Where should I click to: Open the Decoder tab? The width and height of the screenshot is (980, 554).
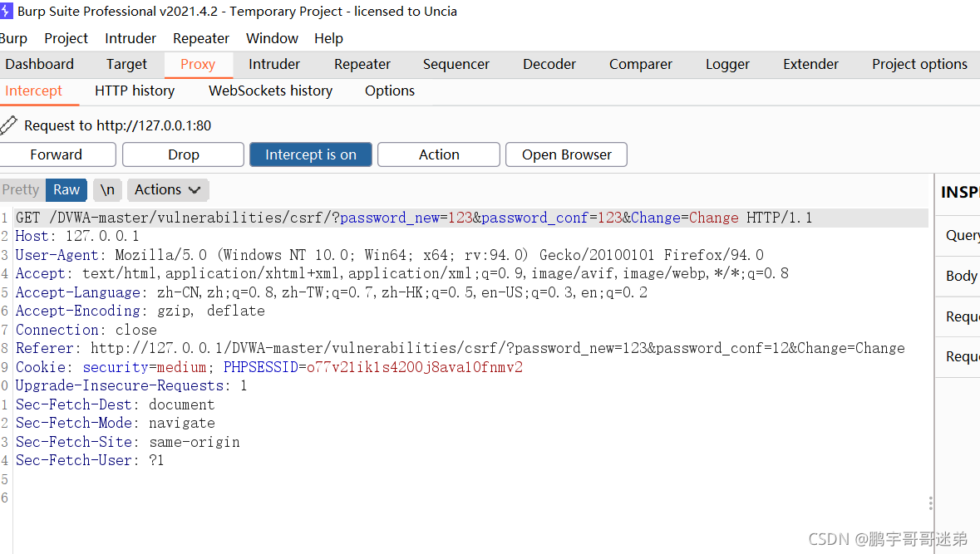point(549,64)
